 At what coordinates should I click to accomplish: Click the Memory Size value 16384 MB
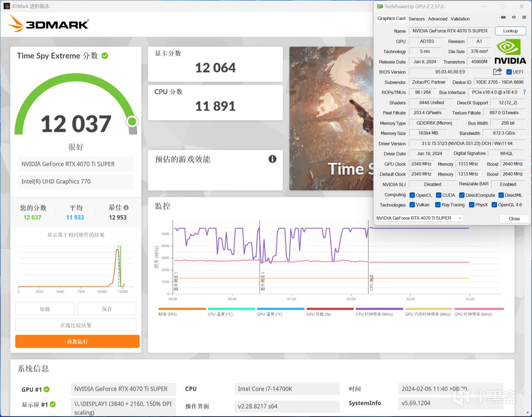[428, 133]
